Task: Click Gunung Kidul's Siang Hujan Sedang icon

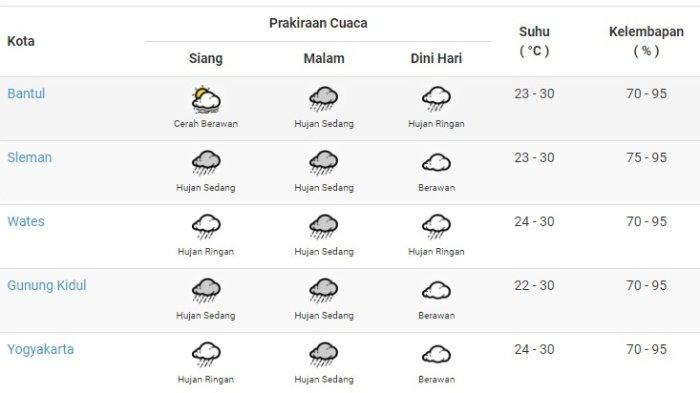Action: coord(206,291)
